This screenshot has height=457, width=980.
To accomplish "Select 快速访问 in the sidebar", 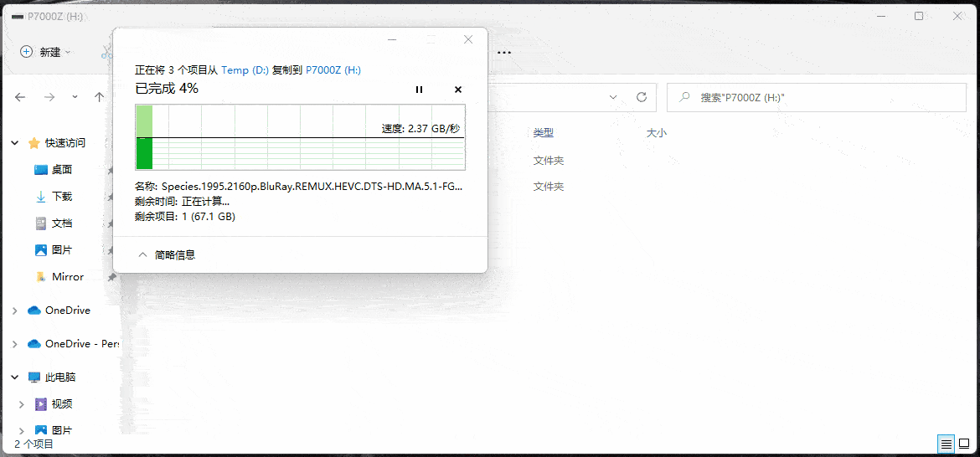I will (x=65, y=143).
